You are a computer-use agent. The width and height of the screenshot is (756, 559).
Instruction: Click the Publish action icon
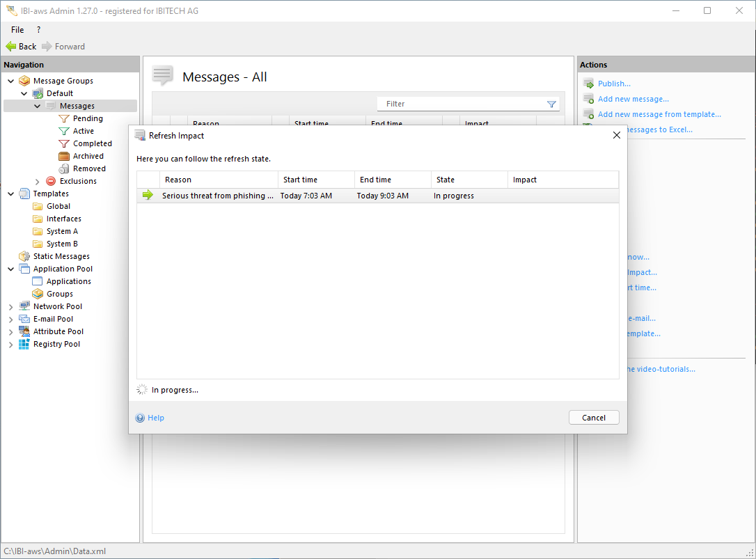588,84
